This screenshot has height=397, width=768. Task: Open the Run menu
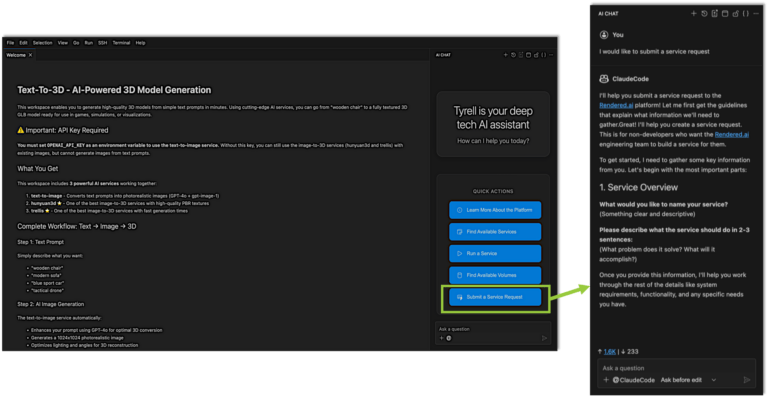[89, 43]
